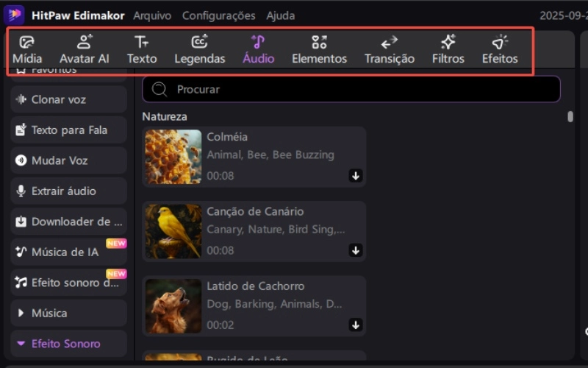Screen dimensions: 588x368
Task: Open the Filtros panel
Action: pos(448,50)
